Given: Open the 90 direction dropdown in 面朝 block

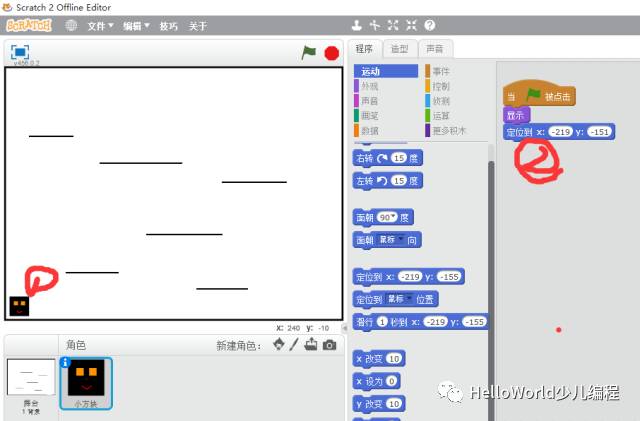Looking at the screenshot, I should (387, 217).
